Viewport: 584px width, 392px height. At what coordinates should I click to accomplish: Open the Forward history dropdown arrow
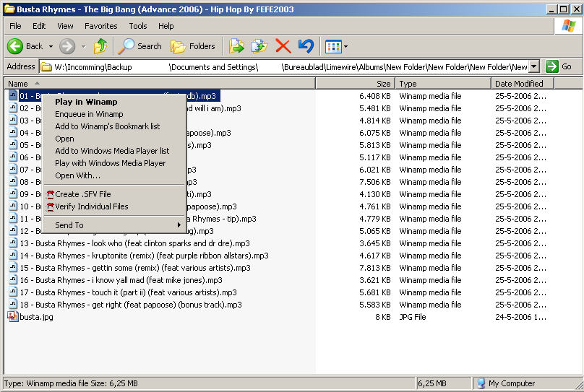(x=83, y=47)
